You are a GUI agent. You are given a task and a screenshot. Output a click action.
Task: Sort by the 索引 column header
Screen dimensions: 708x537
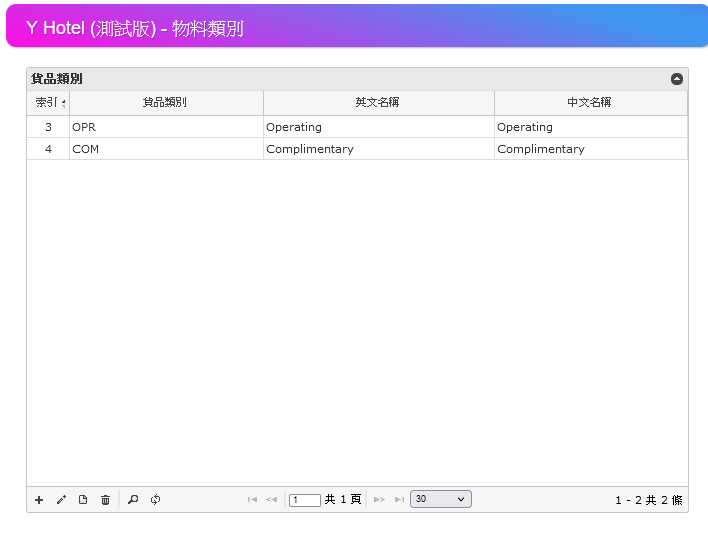click(x=47, y=102)
